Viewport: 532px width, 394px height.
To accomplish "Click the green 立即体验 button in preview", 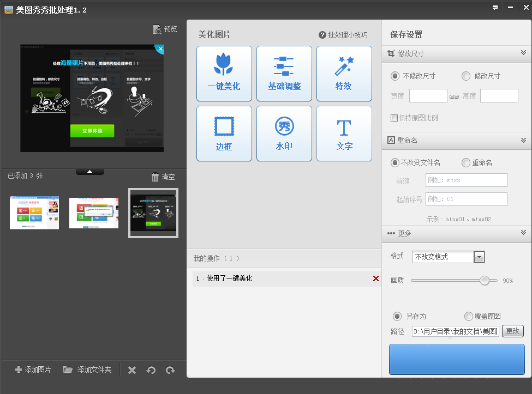I will 92,131.
